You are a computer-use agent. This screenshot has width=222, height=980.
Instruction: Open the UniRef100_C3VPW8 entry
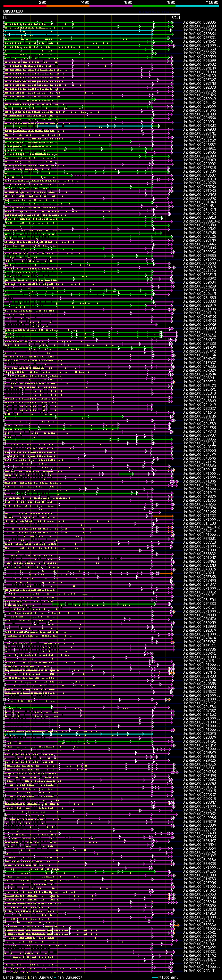pyautogui.click(x=199, y=233)
